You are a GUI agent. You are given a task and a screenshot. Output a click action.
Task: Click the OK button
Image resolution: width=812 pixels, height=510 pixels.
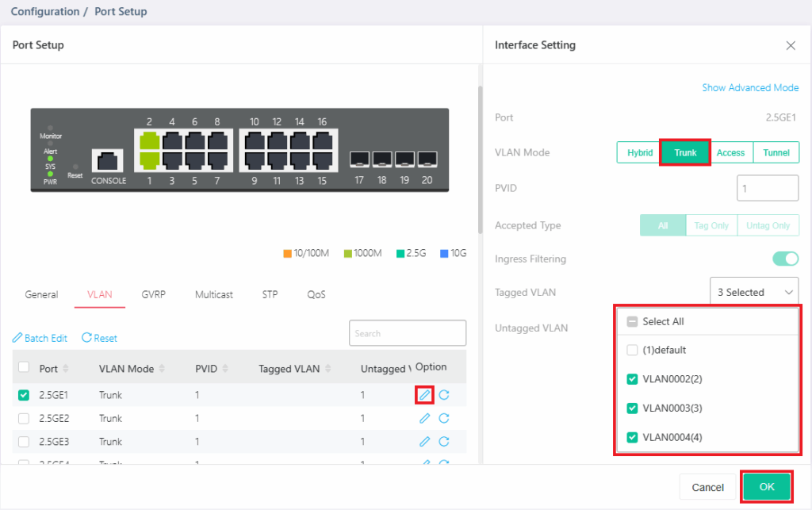click(x=767, y=487)
